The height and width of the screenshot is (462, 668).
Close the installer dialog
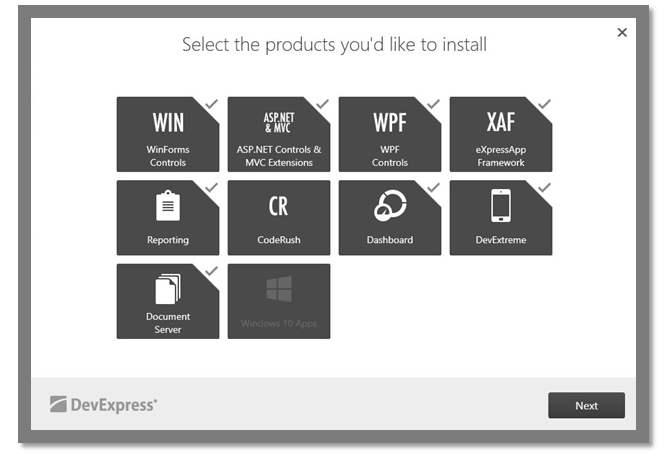coord(622,32)
